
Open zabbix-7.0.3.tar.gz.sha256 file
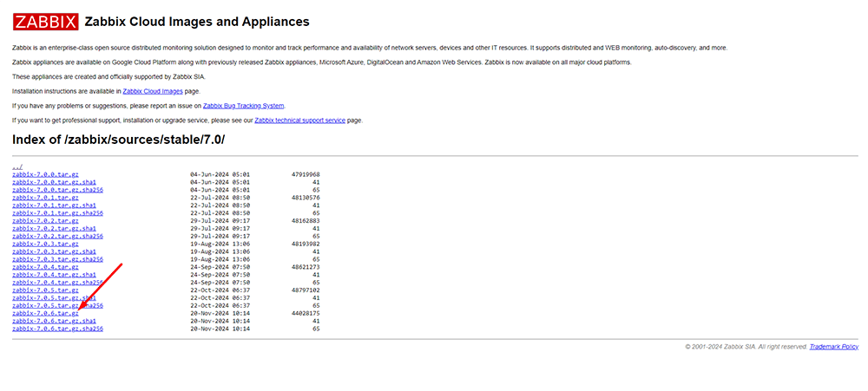pyautogui.click(x=57, y=259)
